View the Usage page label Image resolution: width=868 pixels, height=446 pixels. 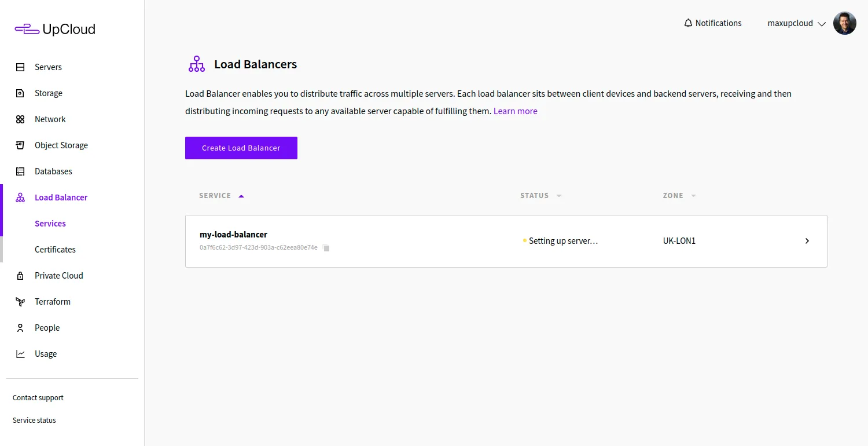pyautogui.click(x=46, y=354)
